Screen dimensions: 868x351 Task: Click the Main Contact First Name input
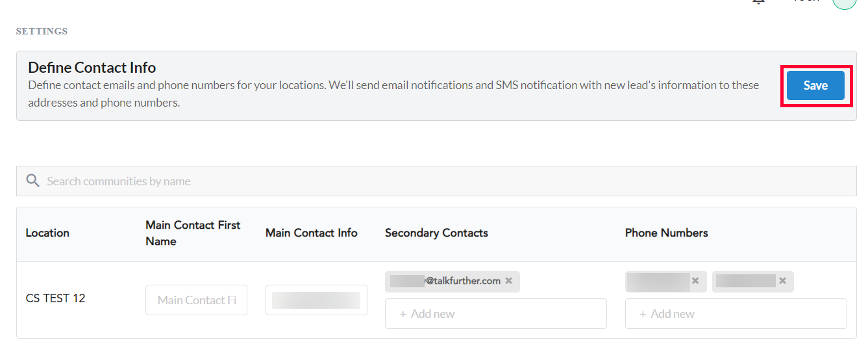pyautogui.click(x=196, y=300)
